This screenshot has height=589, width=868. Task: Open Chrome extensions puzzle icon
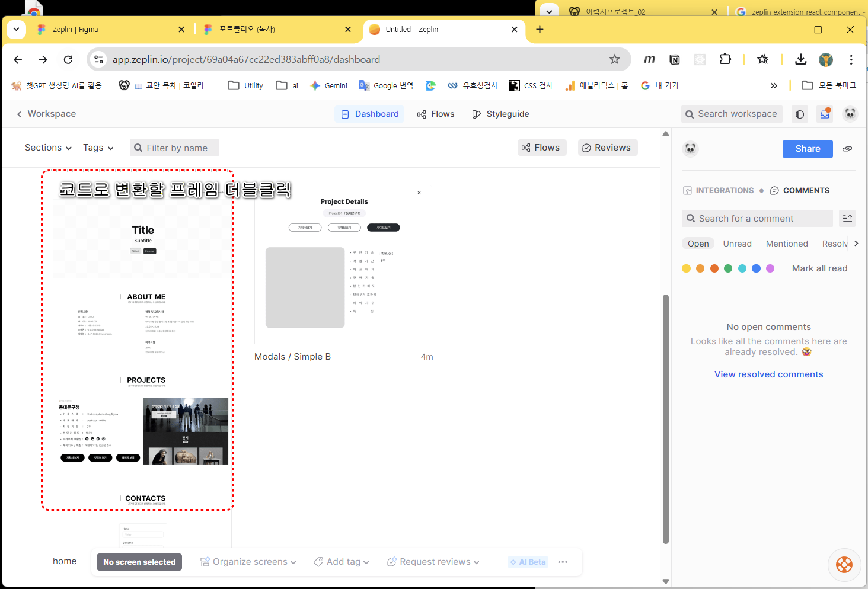(725, 59)
